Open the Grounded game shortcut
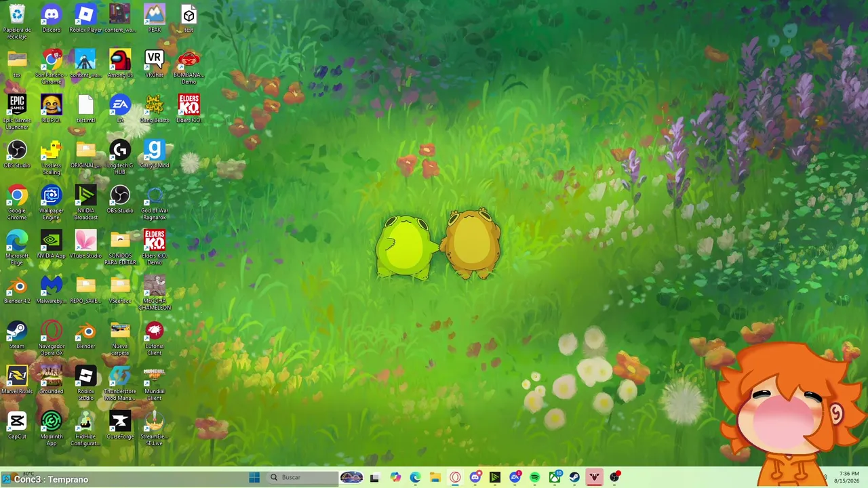 click(52, 380)
